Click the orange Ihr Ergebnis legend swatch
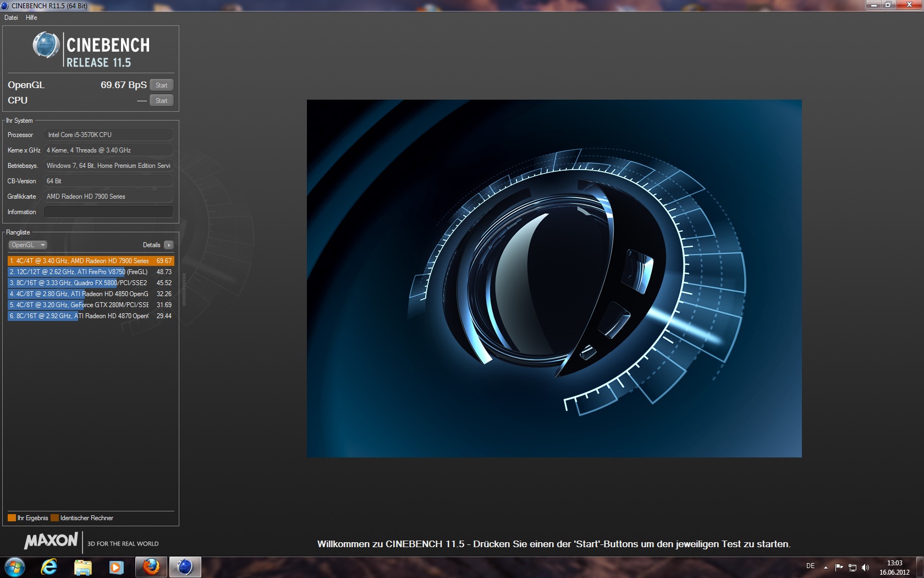Screen dimensions: 924x578 tap(12, 518)
